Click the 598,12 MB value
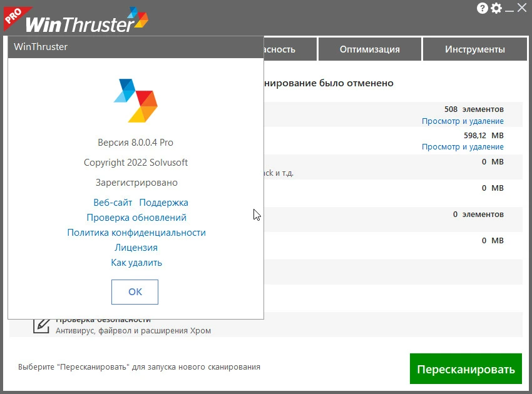The image size is (532, 394). [483, 136]
